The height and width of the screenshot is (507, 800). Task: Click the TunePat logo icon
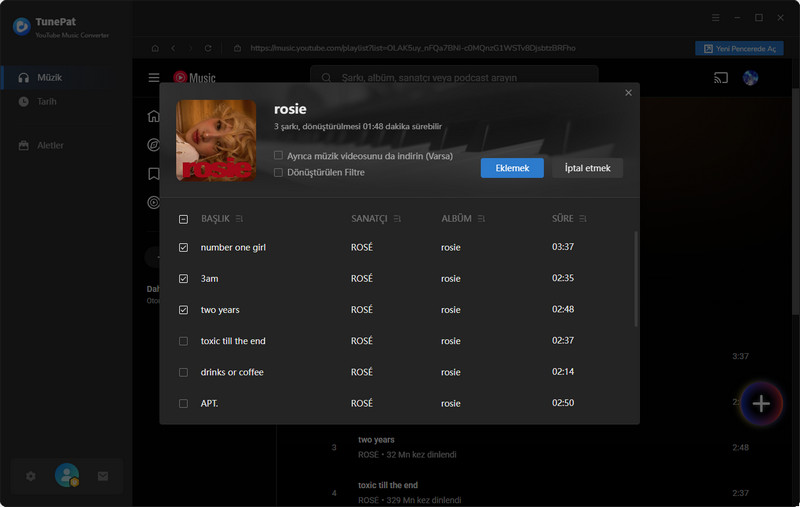point(21,27)
